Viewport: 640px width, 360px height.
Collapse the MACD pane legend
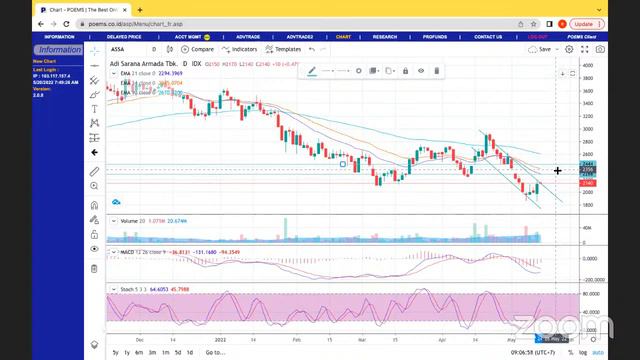(x=113, y=252)
